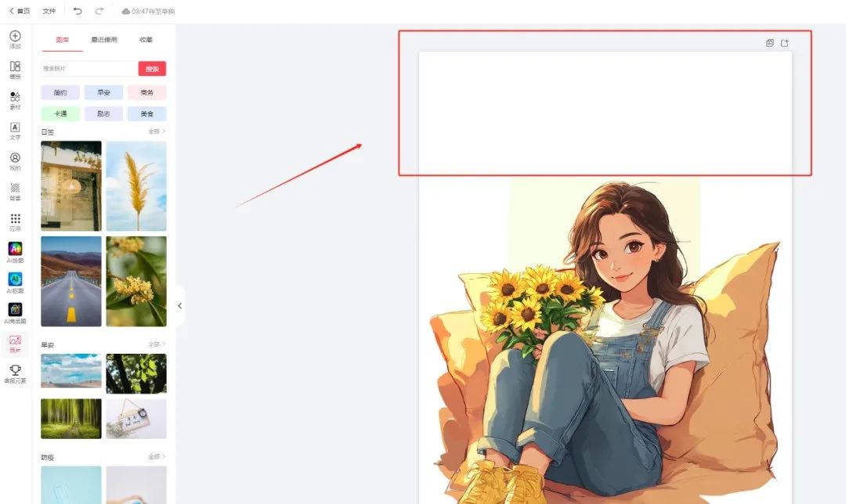Switch to the Favorites (收藏) tab
This screenshot has height=504, width=846.
click(146, 39)
